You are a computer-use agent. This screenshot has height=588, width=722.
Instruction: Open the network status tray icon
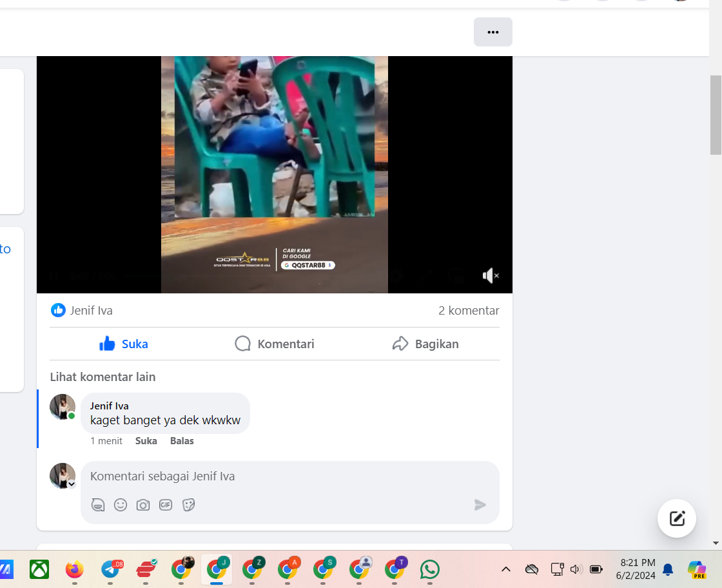pos(557,569)
